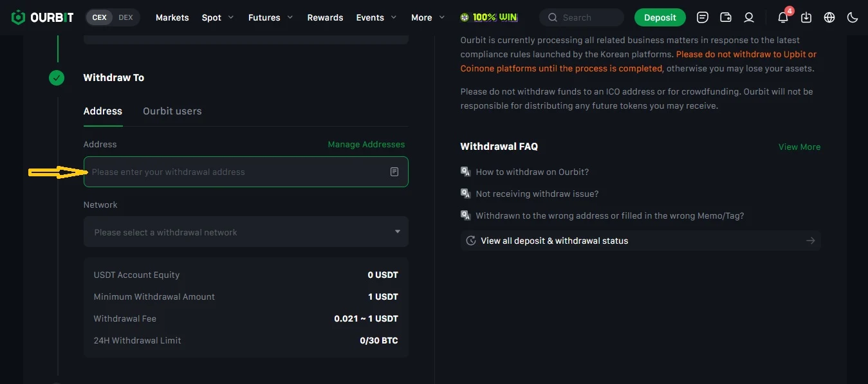Open the Rewards page
The width and height of the screenshot is (868, 384).
point(325,17)
